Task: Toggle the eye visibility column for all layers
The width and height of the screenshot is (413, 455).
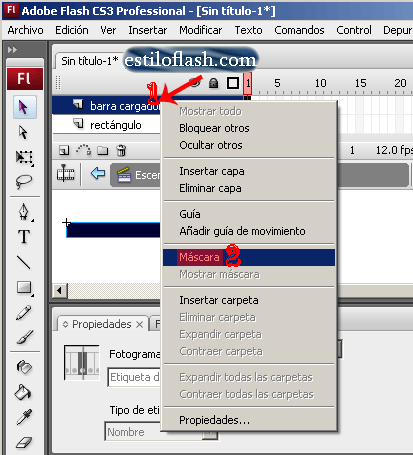Action: point(195,82)
